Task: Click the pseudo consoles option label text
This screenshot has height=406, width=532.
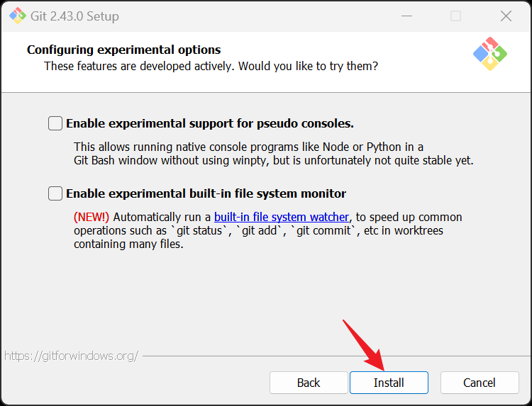Action: coord(210,124)
